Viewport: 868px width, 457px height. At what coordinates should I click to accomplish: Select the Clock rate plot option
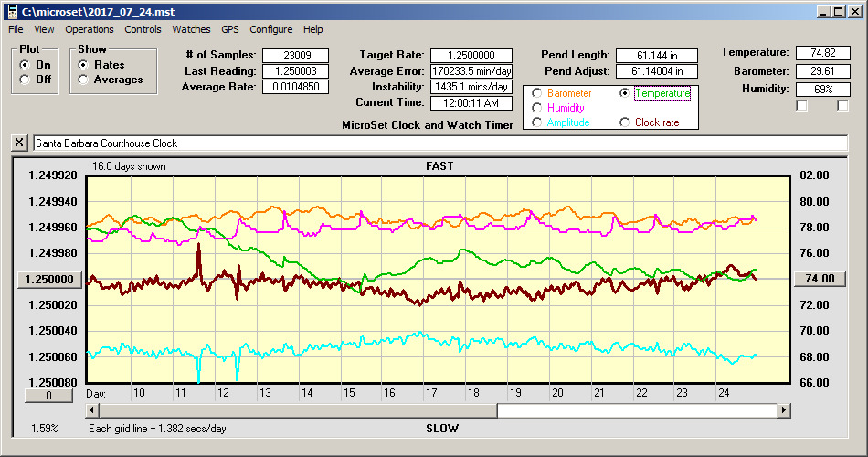coord(624,122)
